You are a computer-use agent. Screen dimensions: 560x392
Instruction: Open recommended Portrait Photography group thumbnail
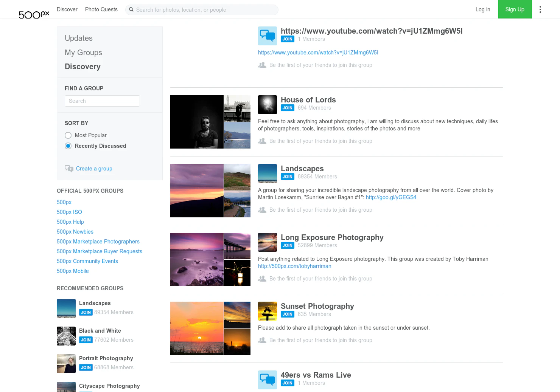coord(66,364)
